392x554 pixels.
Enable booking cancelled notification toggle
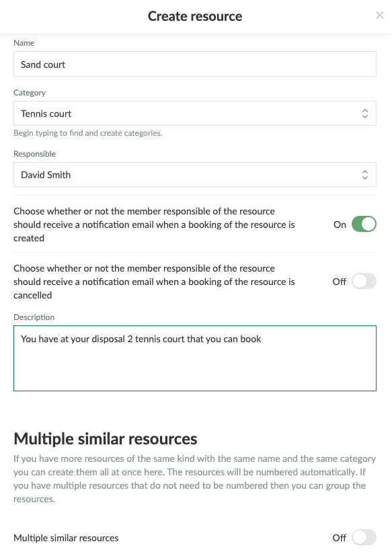[364, 282]
